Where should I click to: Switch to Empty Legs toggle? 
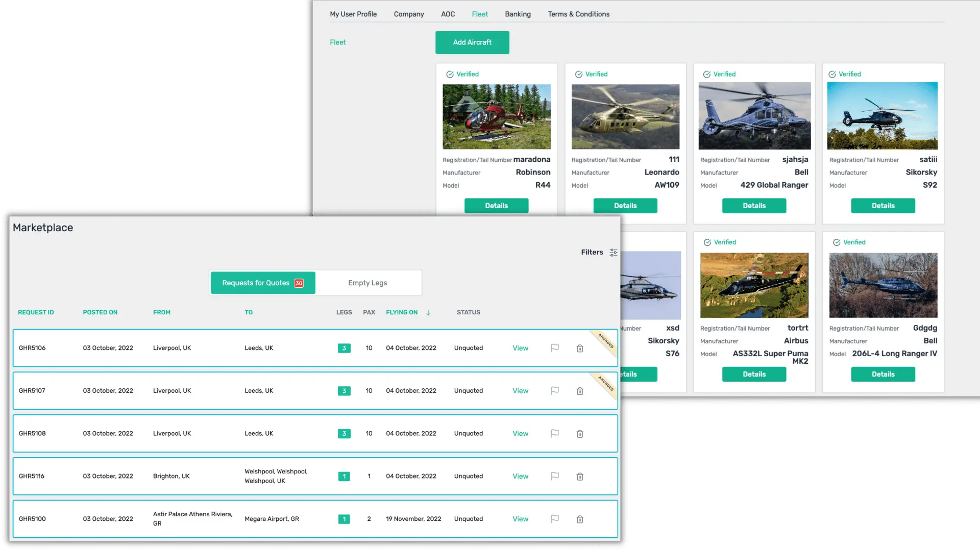(367, 283)
